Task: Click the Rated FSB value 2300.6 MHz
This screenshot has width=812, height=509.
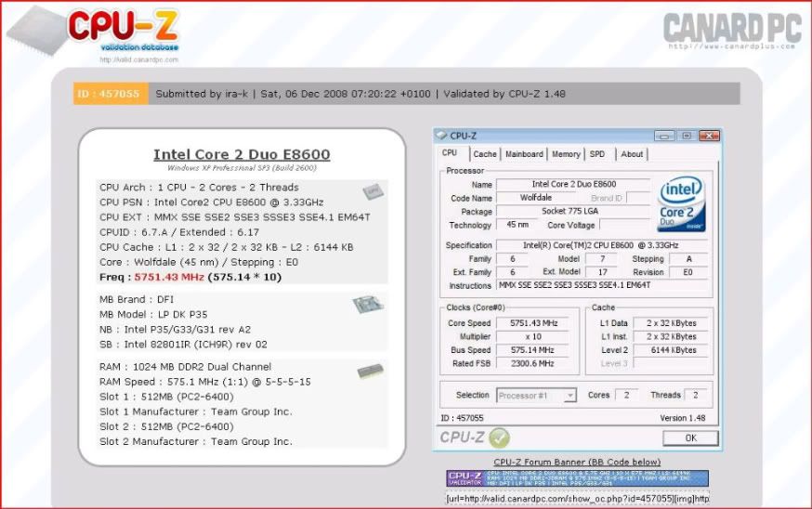Action: point(533,363)
